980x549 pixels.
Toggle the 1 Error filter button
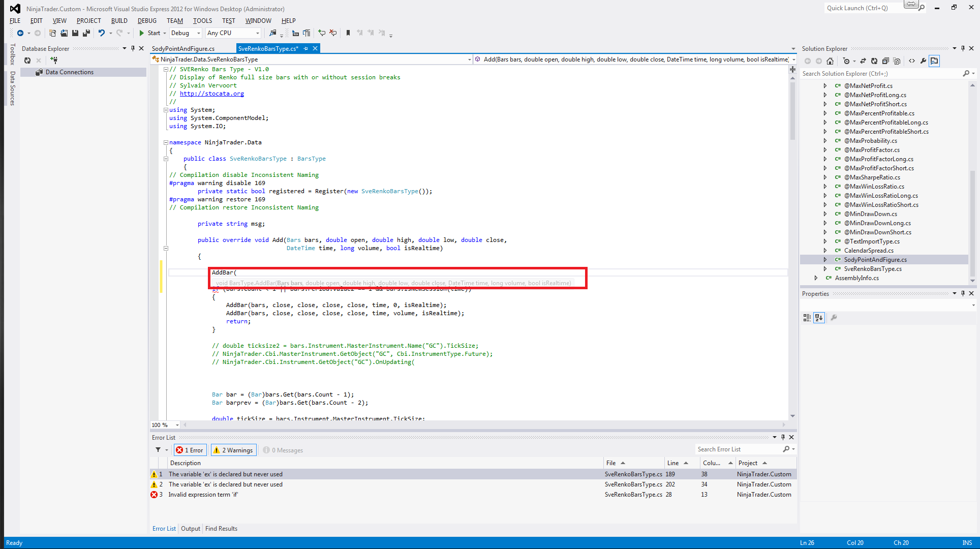pos(190,450)
